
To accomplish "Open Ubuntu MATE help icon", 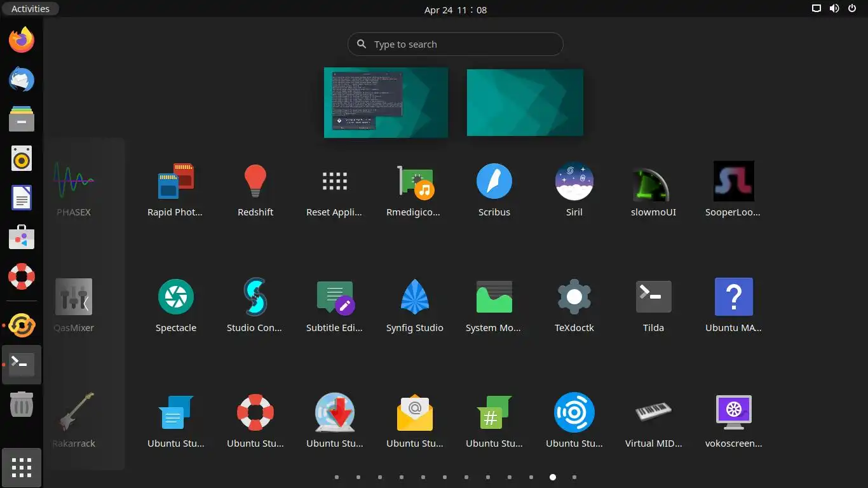I will (733, 304).
